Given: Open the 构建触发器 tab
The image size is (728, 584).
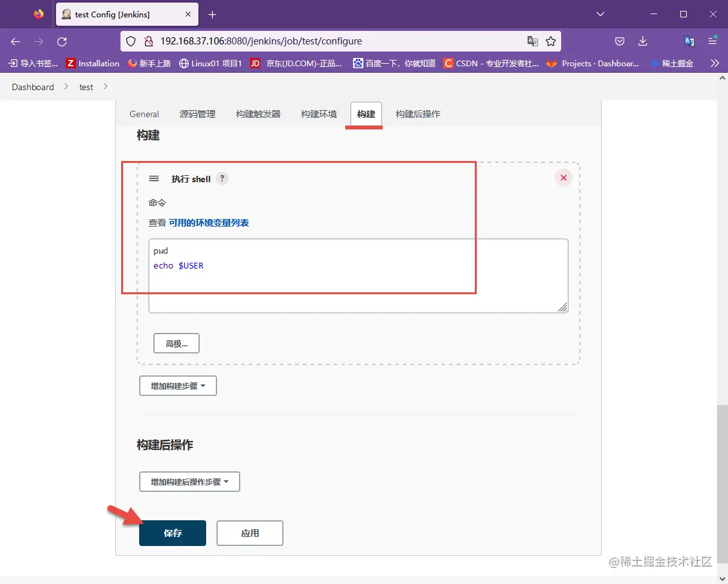Looking at the screenshot, I should tap(258, 114).
